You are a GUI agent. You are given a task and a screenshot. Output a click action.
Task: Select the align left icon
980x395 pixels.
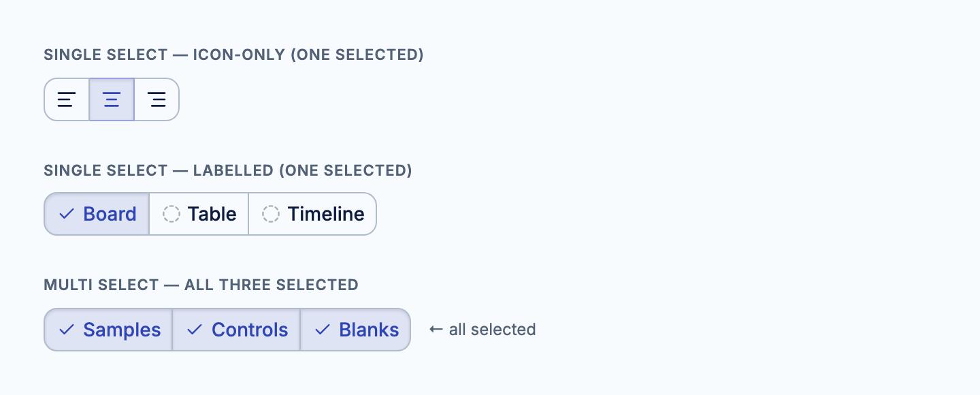tap(67, 99)
